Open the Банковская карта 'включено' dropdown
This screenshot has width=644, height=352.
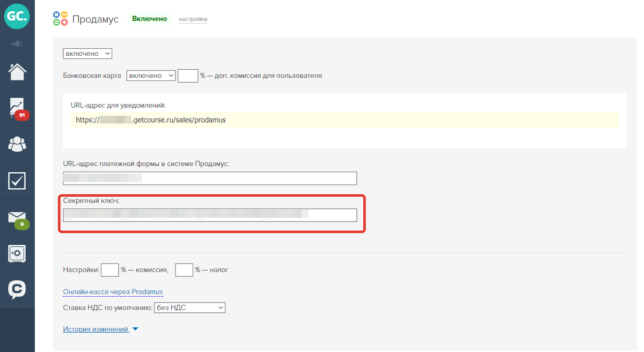click(x=151, y=76)
